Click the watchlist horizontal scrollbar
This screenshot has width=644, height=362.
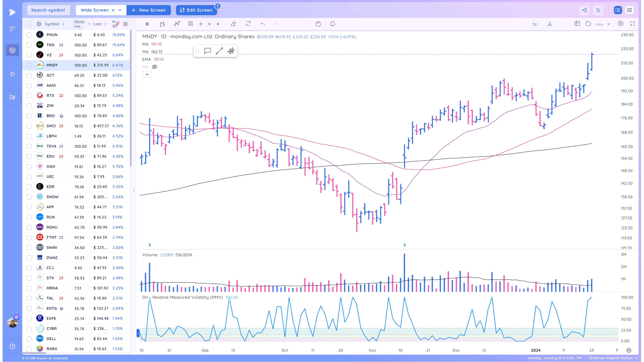(x=34, y=353)
